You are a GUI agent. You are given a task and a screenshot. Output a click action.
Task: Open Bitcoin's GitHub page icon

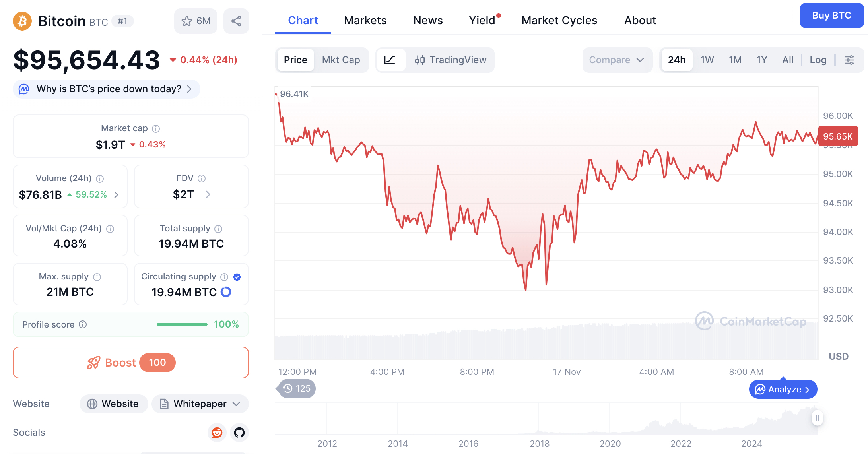239,433
